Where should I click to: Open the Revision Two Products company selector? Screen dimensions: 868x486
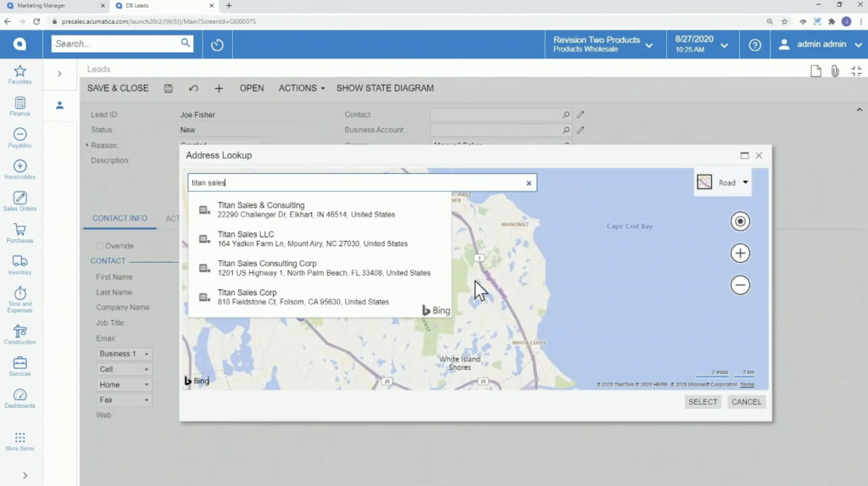pos(603,44)
